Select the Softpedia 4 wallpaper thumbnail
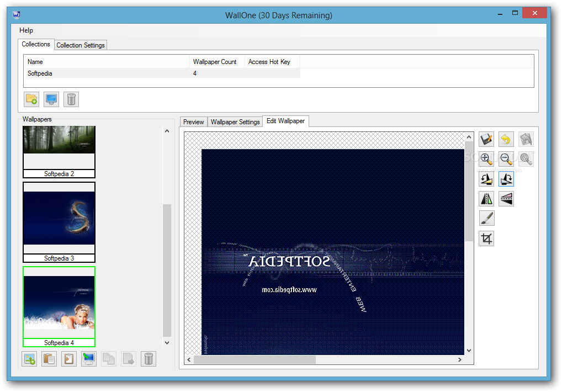 [x=59, y=307]
